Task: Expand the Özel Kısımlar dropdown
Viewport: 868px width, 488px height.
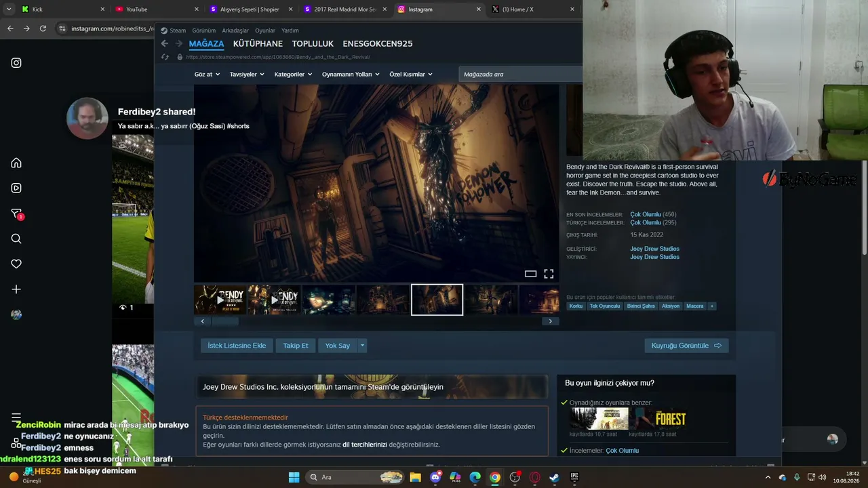Action: pyautogui.click(x=411, y=75)
